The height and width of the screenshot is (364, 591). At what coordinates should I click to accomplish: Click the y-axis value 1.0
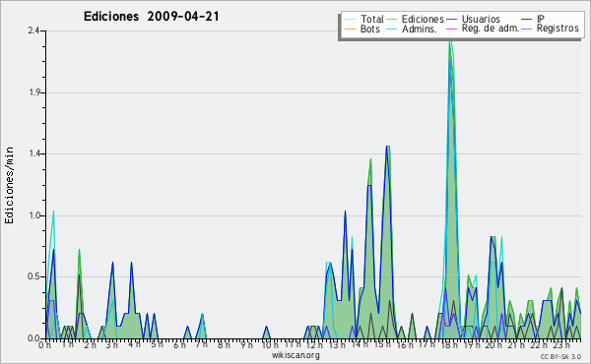coord(33,215)
